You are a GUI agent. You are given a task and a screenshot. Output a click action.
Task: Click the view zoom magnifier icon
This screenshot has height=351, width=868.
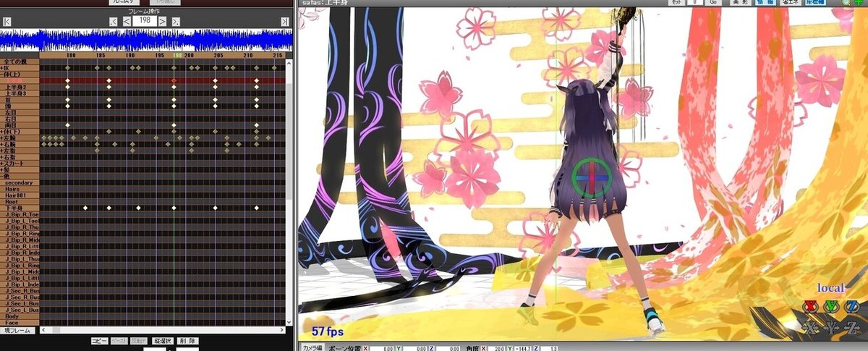[x=846, y=3]
